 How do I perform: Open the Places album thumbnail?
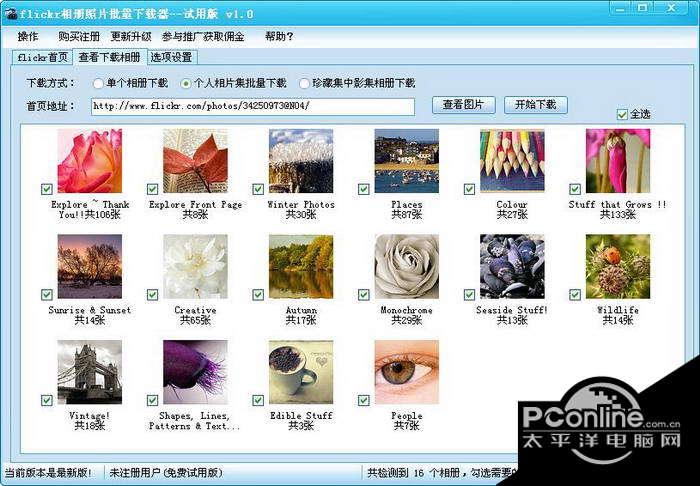click(x=407, y=161)
